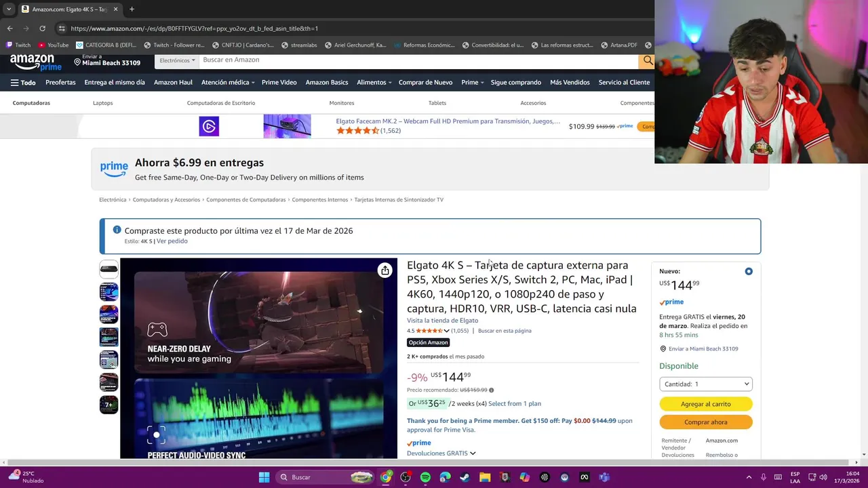Expand the Alimentos menu
Screen dimensions: 868x488
coord(374,83)
